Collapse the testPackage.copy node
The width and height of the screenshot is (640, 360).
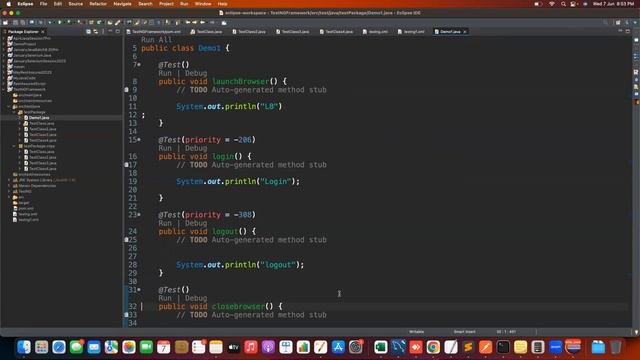coord(14,146)
